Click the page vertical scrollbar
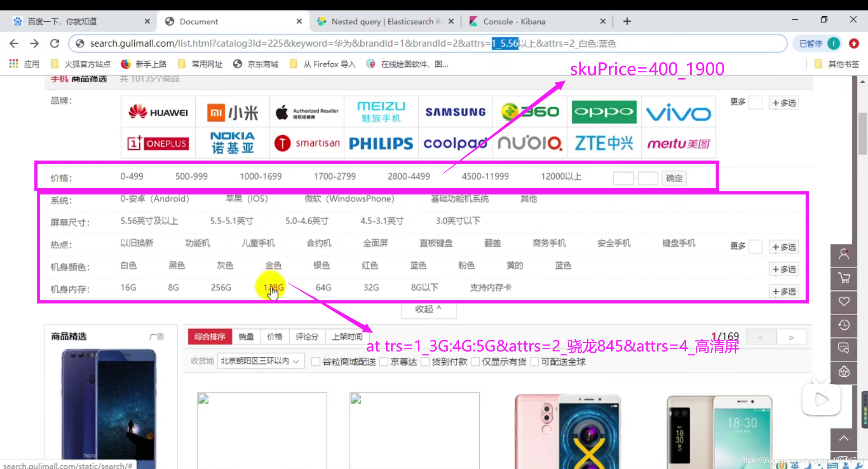Image resolution: width=868 pixels, height=469 pixels. [863, 134]
